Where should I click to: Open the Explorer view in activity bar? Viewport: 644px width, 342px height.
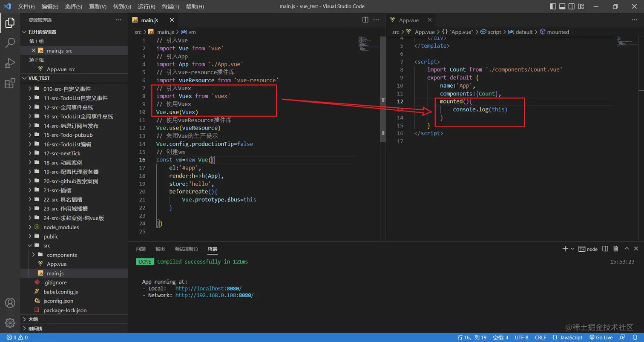10,23
